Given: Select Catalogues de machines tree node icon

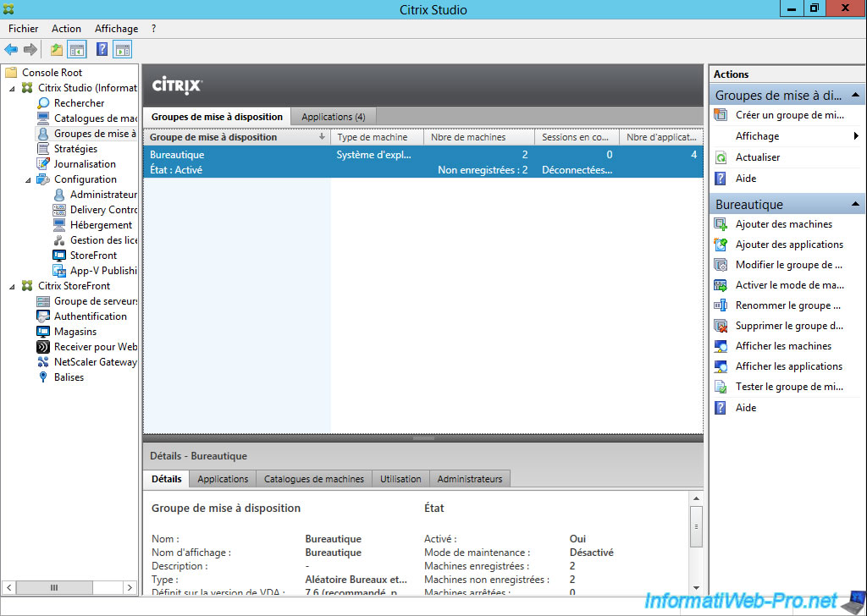Looking at the screenshot, I should tap(43, 118).
